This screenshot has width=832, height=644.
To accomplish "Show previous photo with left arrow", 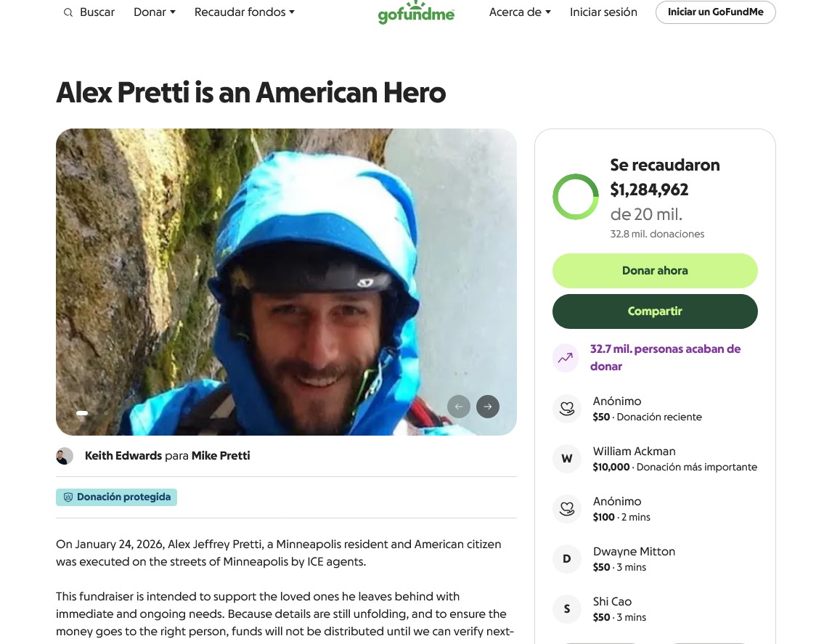I will 458,407.
